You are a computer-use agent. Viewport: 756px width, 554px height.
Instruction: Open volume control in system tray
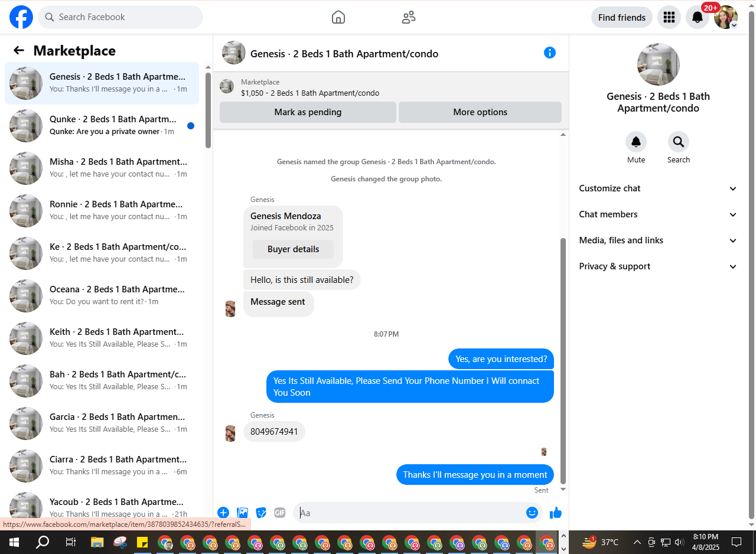point(679,542)
